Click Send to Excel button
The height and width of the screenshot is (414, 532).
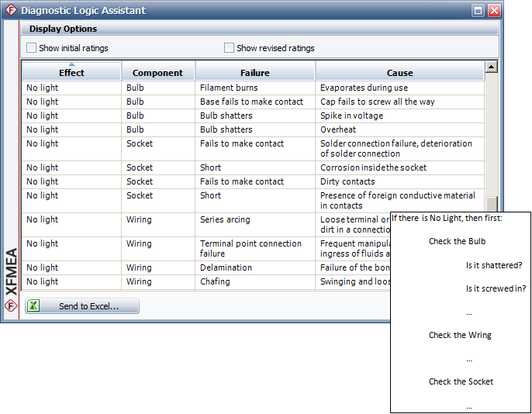tap(82, 306)
